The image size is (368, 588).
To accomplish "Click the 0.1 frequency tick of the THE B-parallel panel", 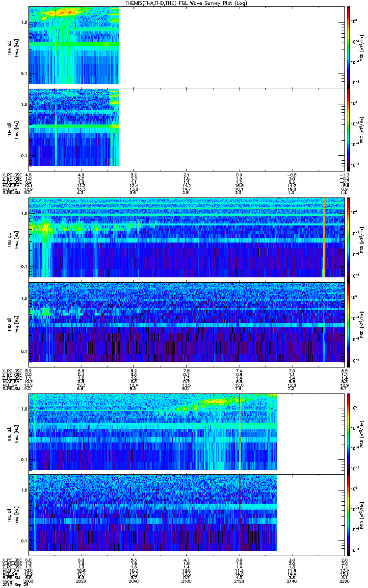I will pyautogui.click(x=24, y=540).
